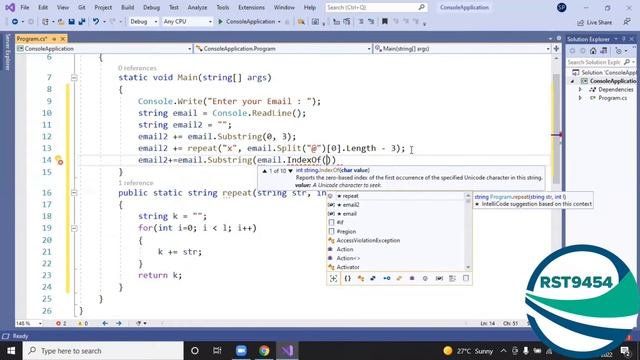The height and width of the screenshot is (360, 640).
Task: Open Task View on the taskbar
Action: click(x=217, y=351)
